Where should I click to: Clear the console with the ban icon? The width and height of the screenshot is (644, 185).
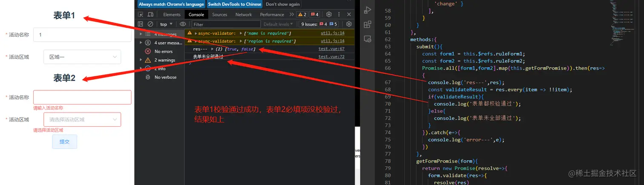(x=150, y=24)
